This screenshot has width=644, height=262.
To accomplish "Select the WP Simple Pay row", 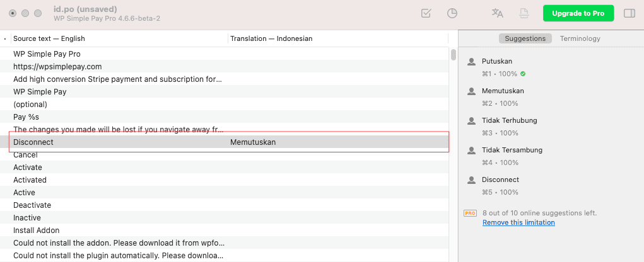I will click(225, 91).
